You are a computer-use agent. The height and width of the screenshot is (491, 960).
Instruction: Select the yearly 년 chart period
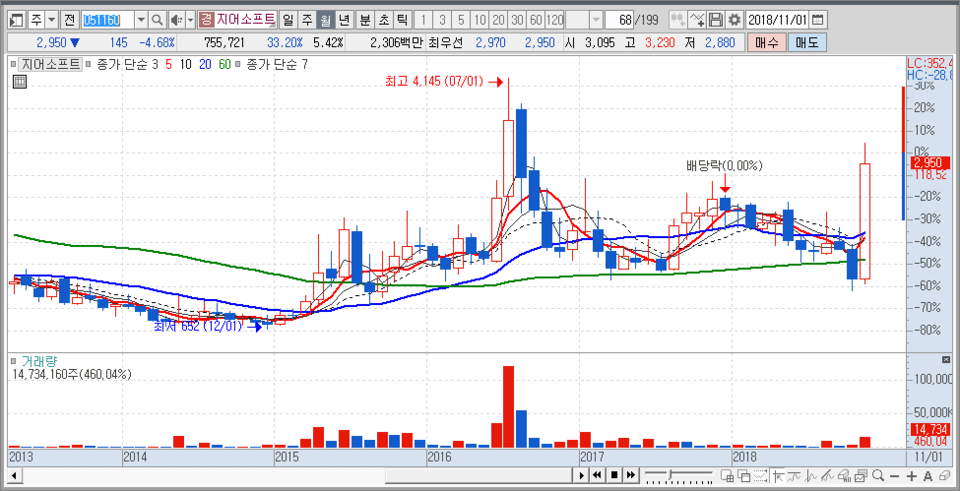[x=344, y=20]
